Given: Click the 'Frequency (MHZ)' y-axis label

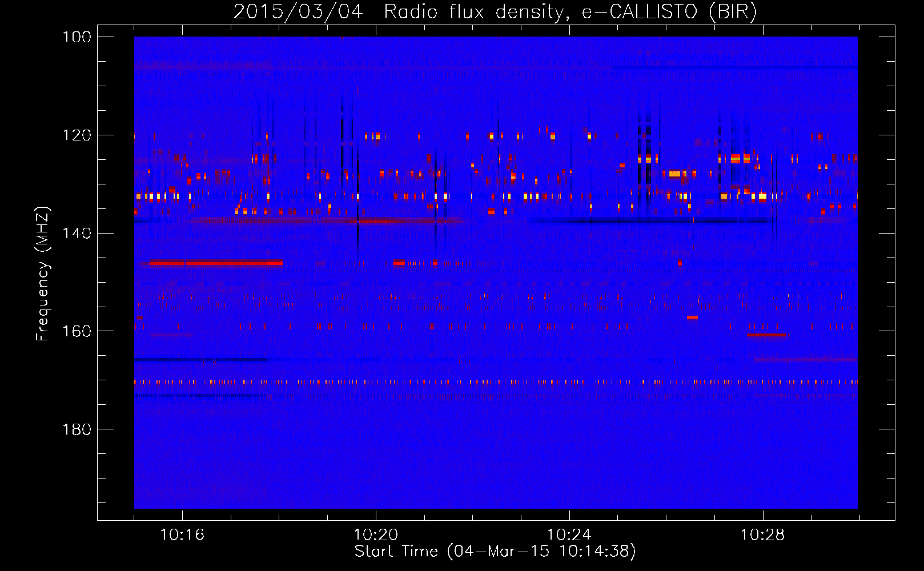Looking at the screenshot, I should tap(43, 274).
